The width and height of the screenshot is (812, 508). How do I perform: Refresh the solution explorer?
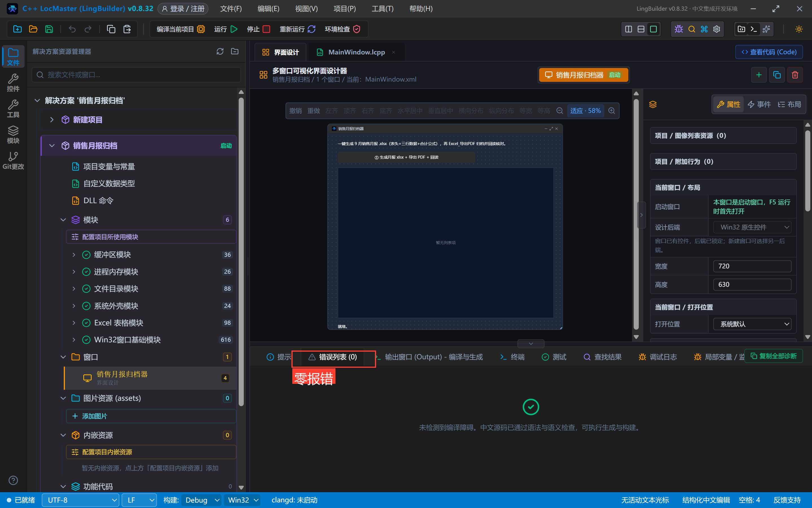tap(220, 51)
